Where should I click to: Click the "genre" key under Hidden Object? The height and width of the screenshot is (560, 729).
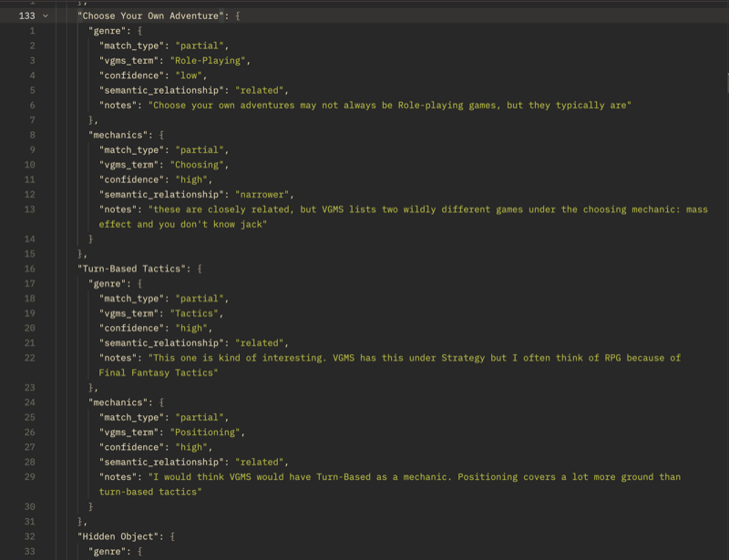point(109,551)
